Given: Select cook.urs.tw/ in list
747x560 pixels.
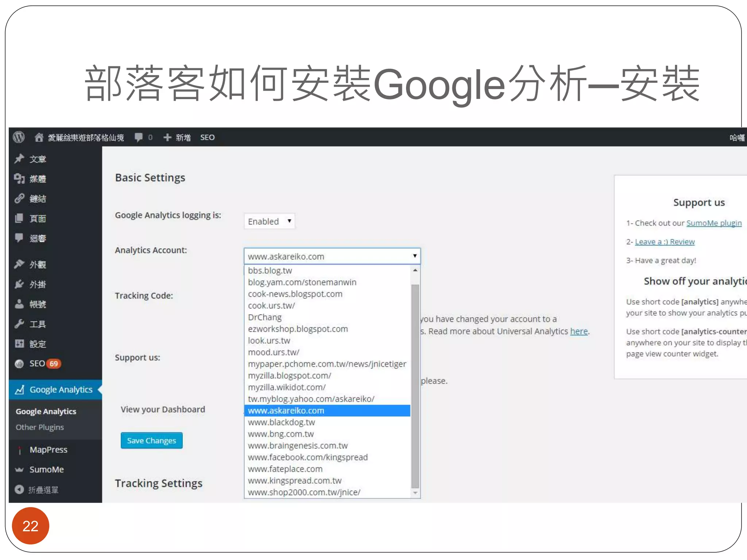Looking at the screenshot, I should [x=327, y=306].
